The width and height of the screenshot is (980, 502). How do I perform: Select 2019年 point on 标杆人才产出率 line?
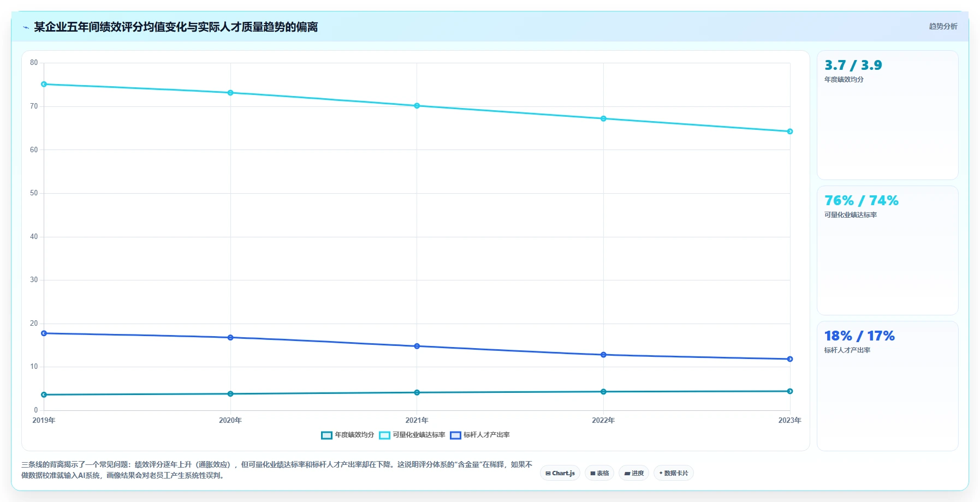44,333
